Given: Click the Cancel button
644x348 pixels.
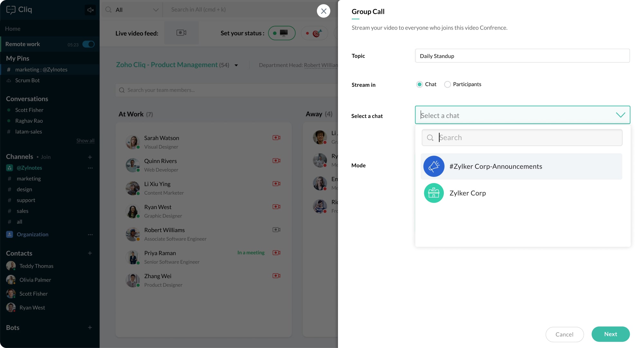Looking at the screenshot, I should point(564,334).
